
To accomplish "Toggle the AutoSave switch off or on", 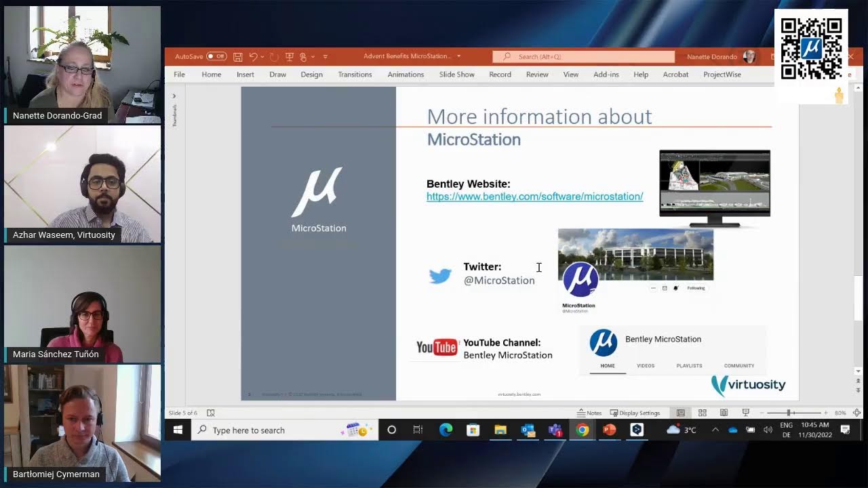I will (x=216, y=56).
